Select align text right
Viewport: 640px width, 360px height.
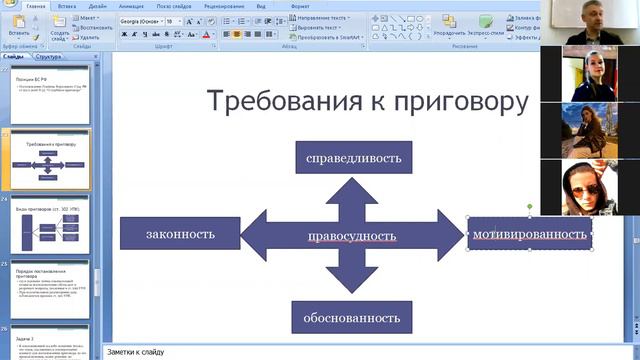(247, 35)
